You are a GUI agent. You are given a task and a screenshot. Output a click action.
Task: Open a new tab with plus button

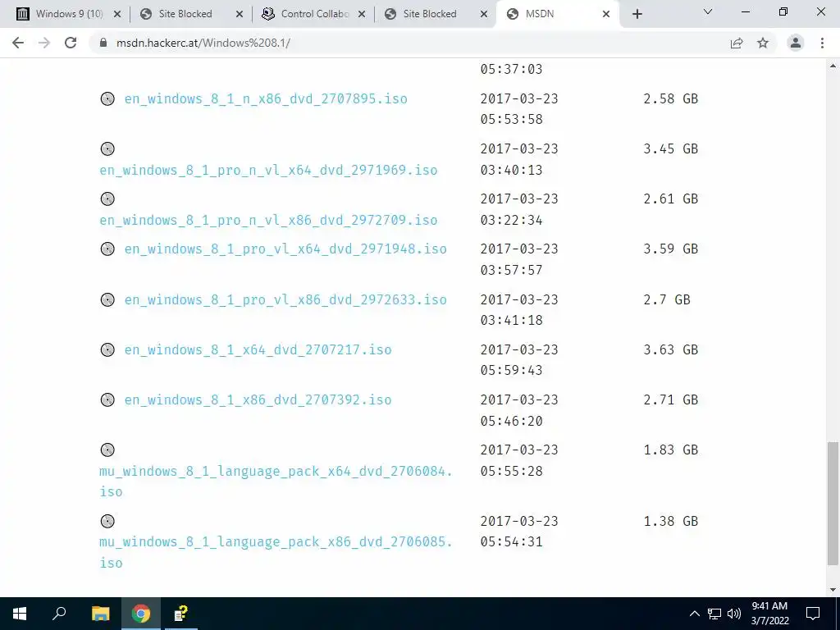click(x=637, y=14)
